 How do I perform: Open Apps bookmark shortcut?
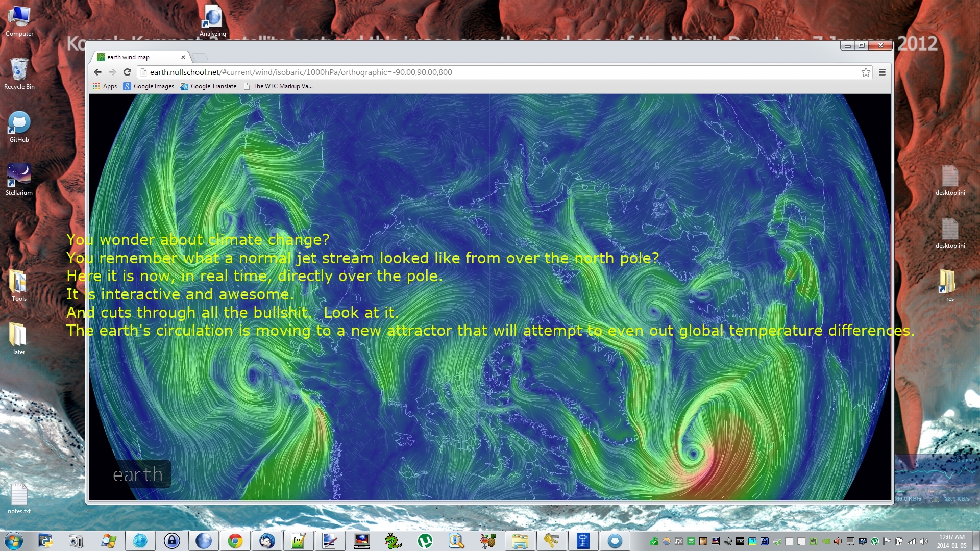(x=105, y=86)
